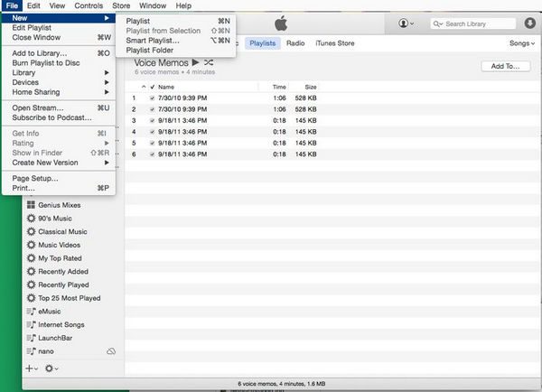This screenshot has height=392, width=542.
Task: Open the add playlist plus menu
Action: [32, 369]
